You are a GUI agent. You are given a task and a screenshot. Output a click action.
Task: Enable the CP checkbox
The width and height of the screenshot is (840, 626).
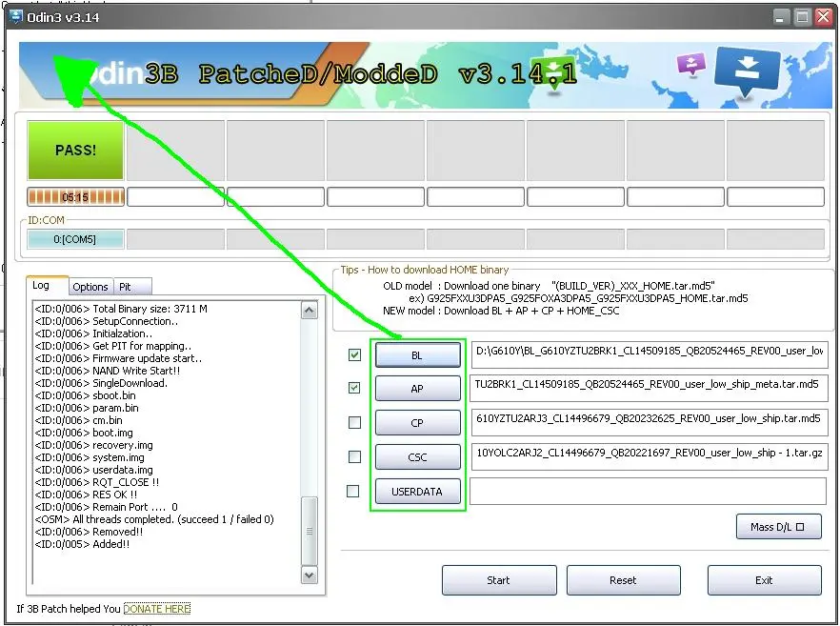pos(354,422)
